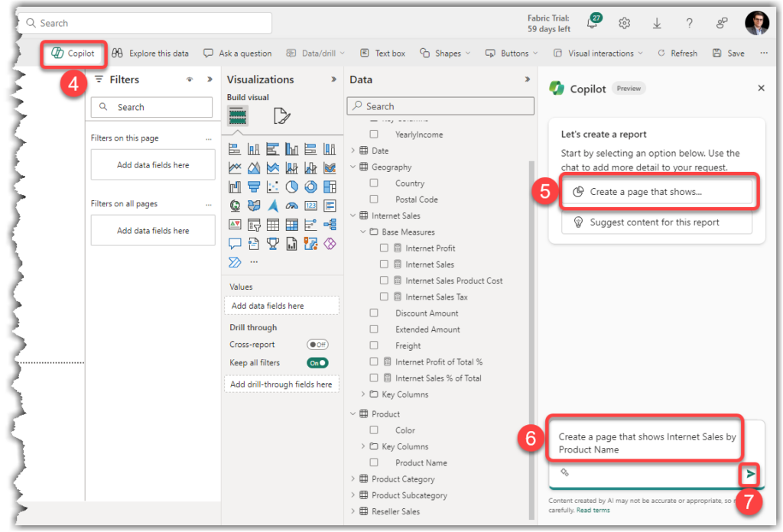Viewport: 783px width, 532px height.
Task: Select the funnel chart visualization
Action: click(x=254, y=187)
